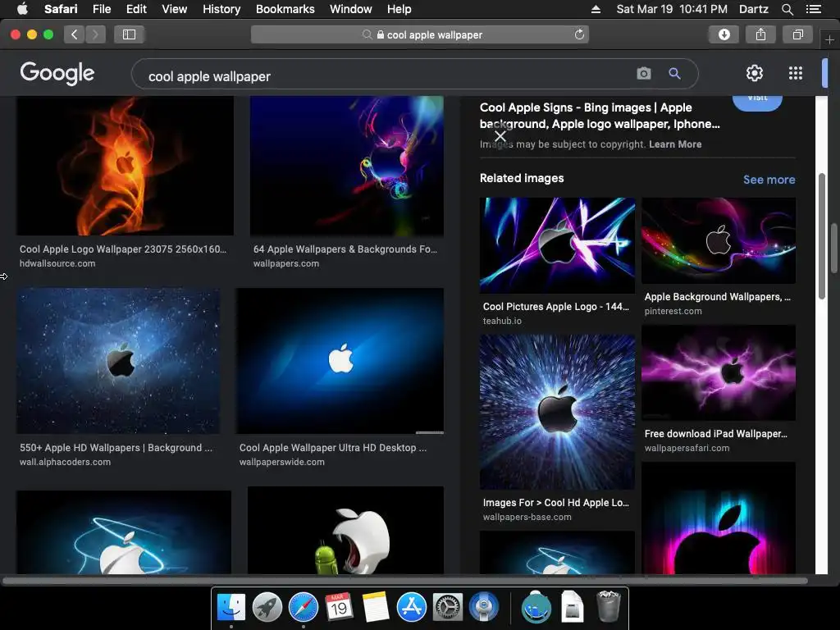Open starburst Apple logo related image
The image size is (840, 630).
pyautogui.click(x=557, y=412)
